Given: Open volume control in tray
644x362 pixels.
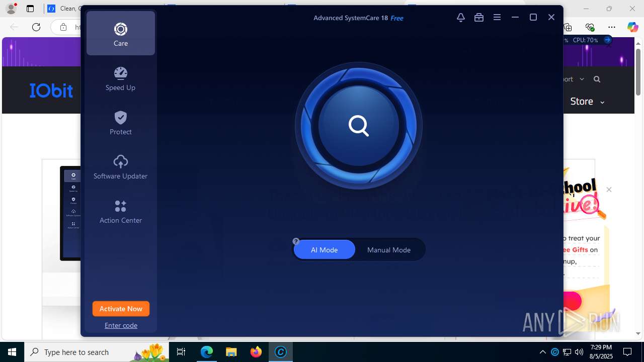Looking at the screenshot, I should pos(579,352).
